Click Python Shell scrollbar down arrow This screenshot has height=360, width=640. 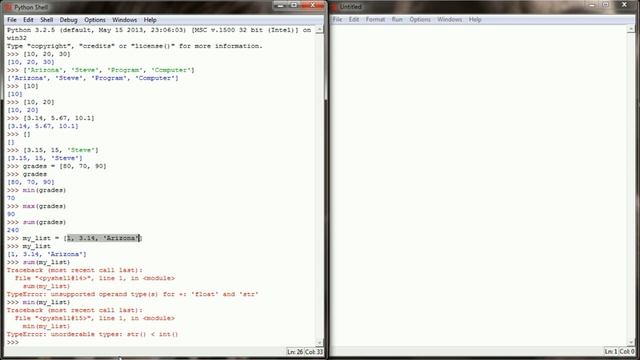point(320,343)
